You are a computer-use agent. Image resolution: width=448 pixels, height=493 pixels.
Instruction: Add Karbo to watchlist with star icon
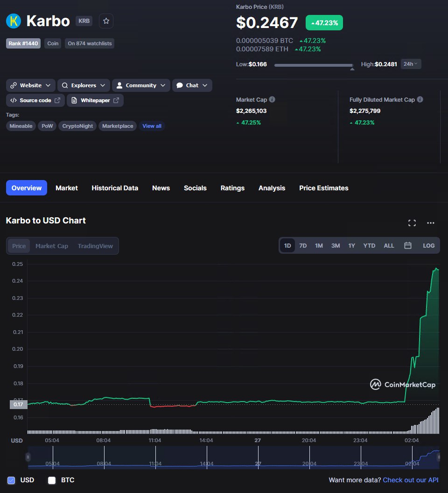[106, 21]
